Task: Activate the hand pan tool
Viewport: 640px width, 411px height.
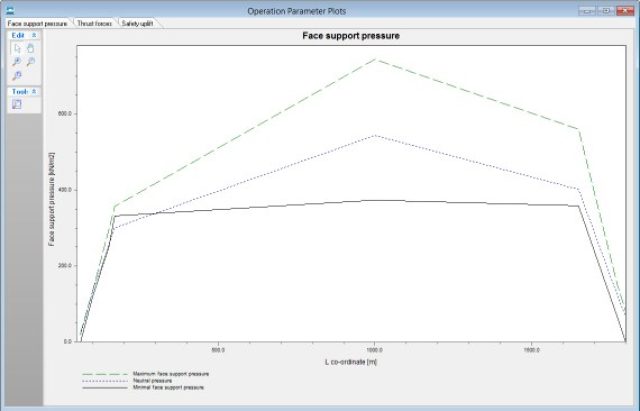Action: point(31,49)
